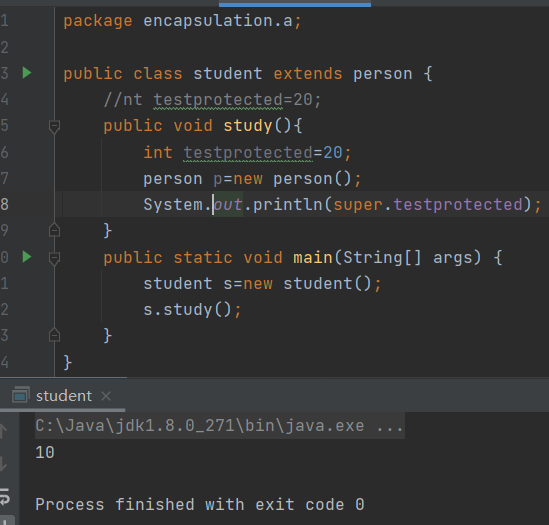The height and width of the screenshot is (525, 549).
Task: Run the student class via gutter arrow
Action: (27, 73)
